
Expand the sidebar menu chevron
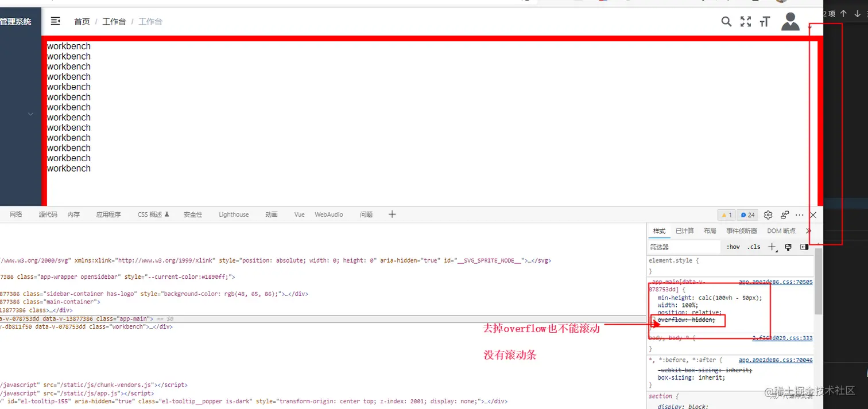[x=30, y=114]
